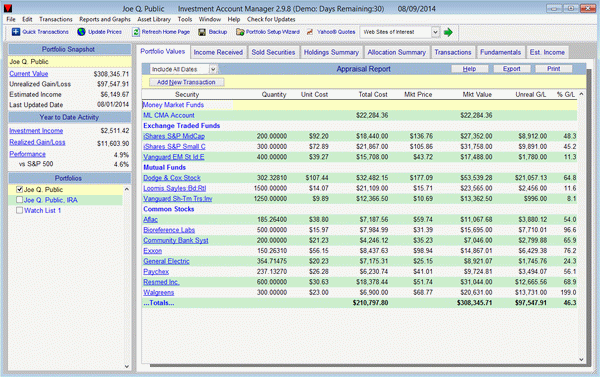Click the appraisal table scroll-up arrow
Screen dimensions: 600x377
tap(581, 94)
